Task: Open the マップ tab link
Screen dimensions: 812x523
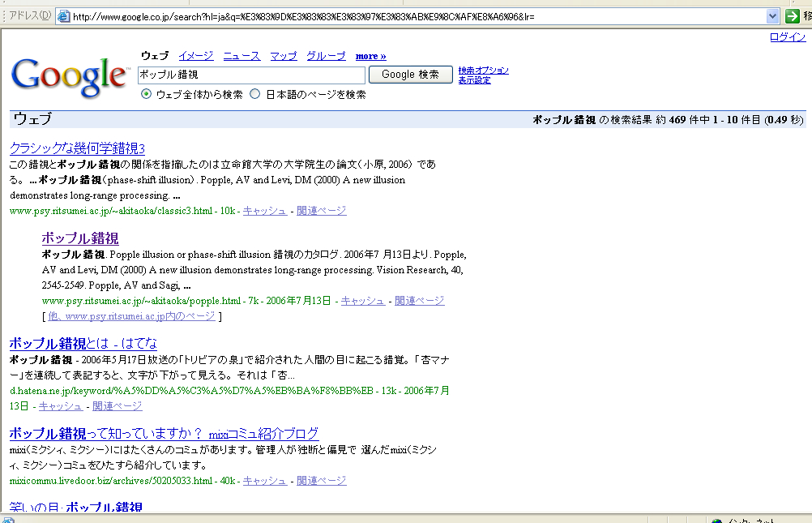Action: tap(284, 56)
